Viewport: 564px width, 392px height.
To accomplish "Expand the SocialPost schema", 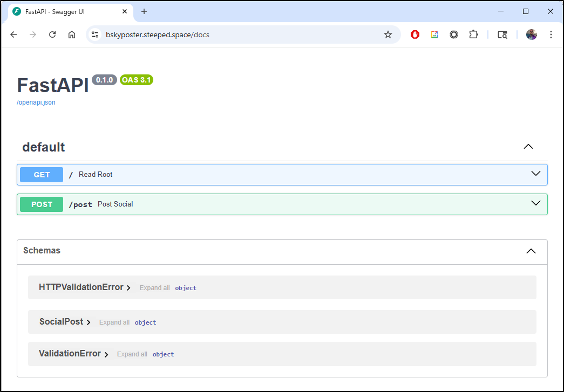I will pos(89,321).
